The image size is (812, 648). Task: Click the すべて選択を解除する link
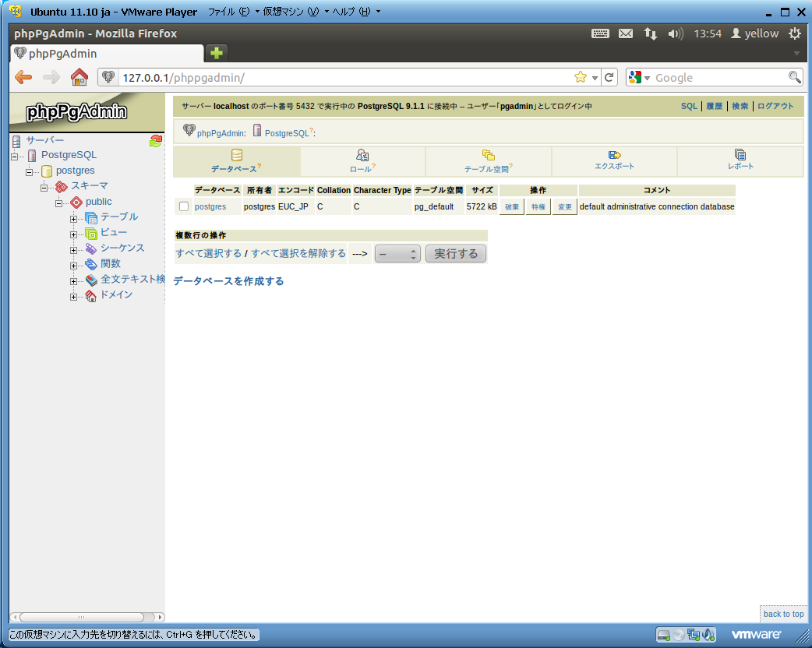point(298,253)
